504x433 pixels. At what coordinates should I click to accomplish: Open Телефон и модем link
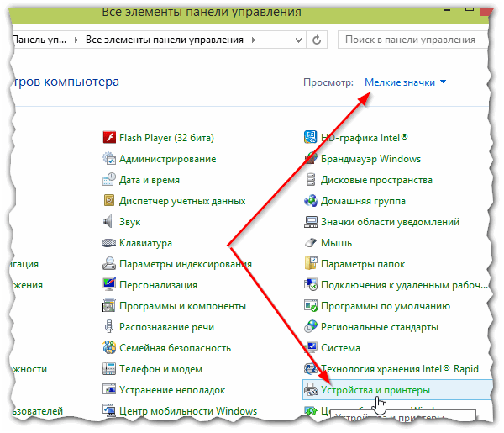(x=160, y=369)
